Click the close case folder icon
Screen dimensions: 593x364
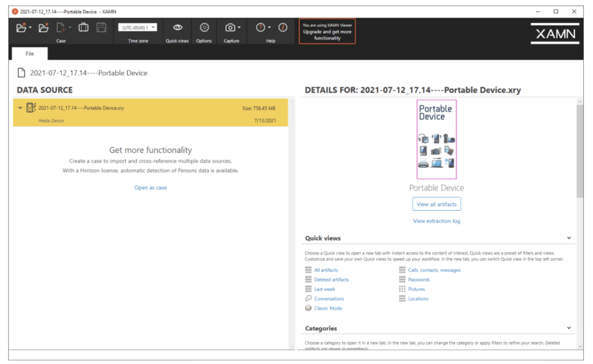[x=43, y=28]
